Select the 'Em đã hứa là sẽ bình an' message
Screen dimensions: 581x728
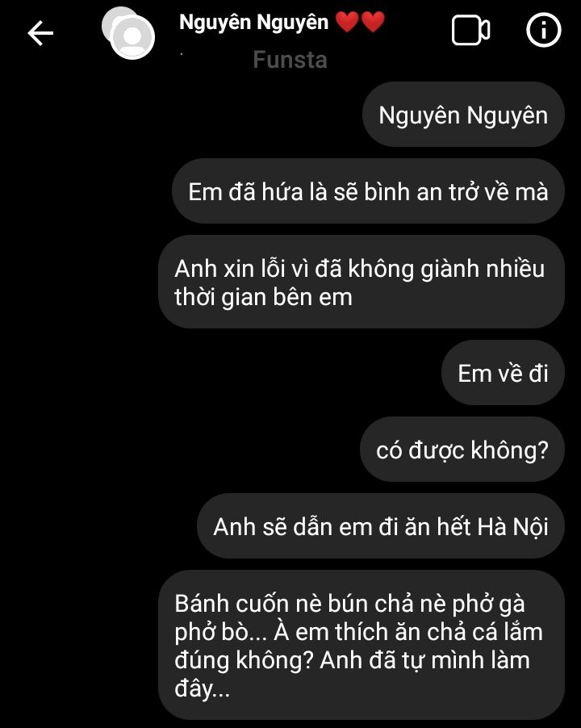click(368, 191)
